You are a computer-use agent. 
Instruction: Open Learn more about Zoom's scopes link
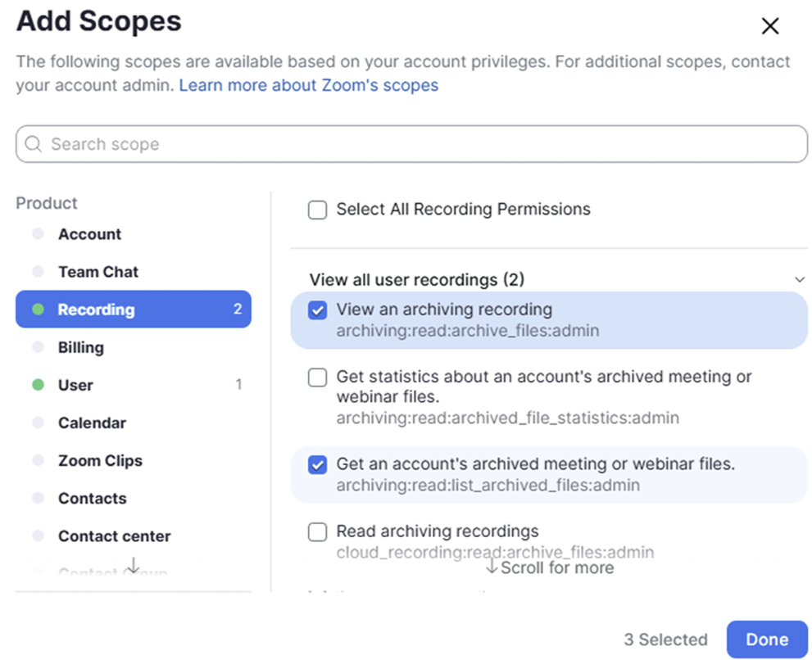[x=308, y=85]
